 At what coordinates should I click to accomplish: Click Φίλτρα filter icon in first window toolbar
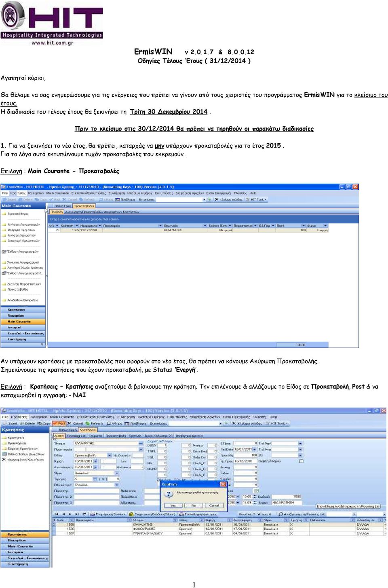(106, 199)
